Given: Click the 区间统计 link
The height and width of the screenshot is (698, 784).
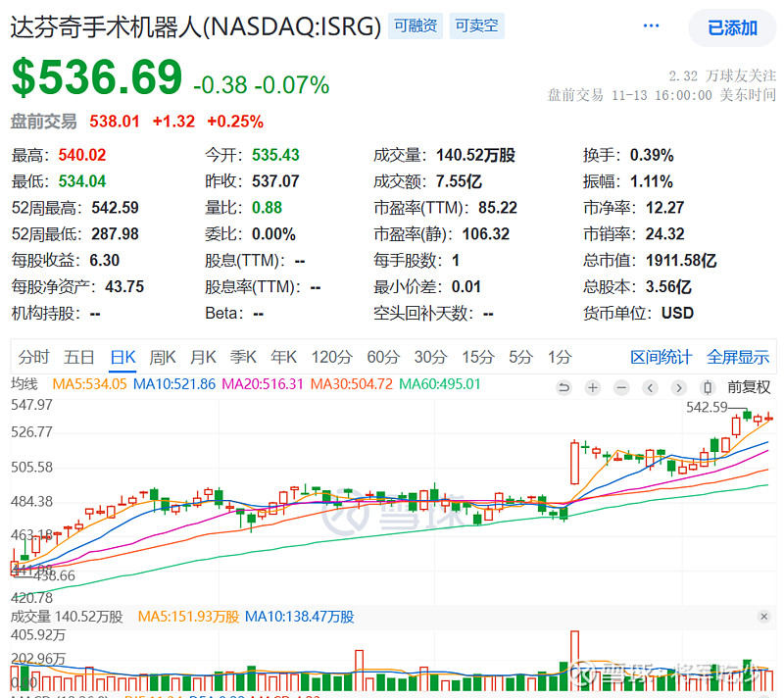Looking at the screenshot, I should 661,357.
